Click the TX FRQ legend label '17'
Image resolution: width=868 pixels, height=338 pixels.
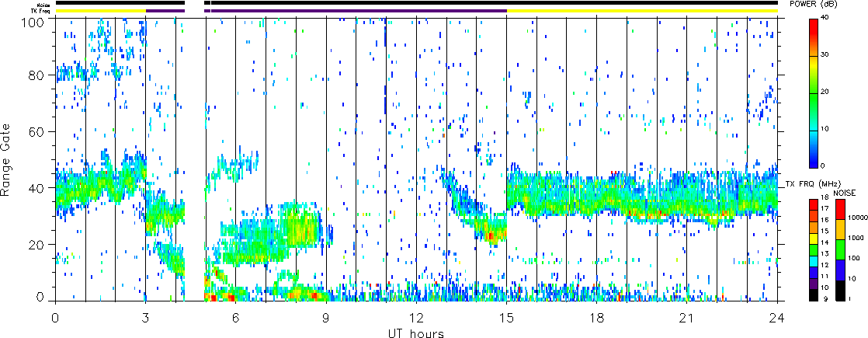pyautogui.click(x=825, y=208)
